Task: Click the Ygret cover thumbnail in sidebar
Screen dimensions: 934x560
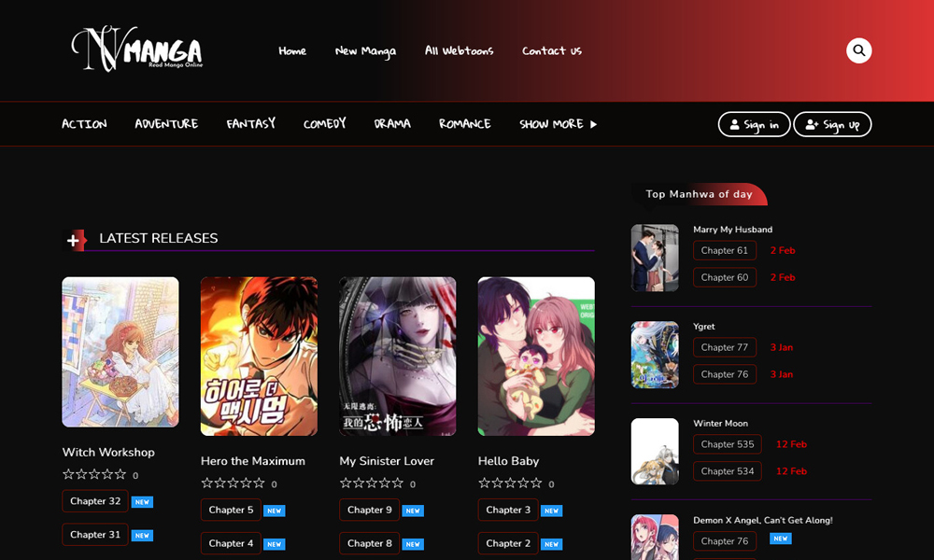Action: (x=655, y=355)
